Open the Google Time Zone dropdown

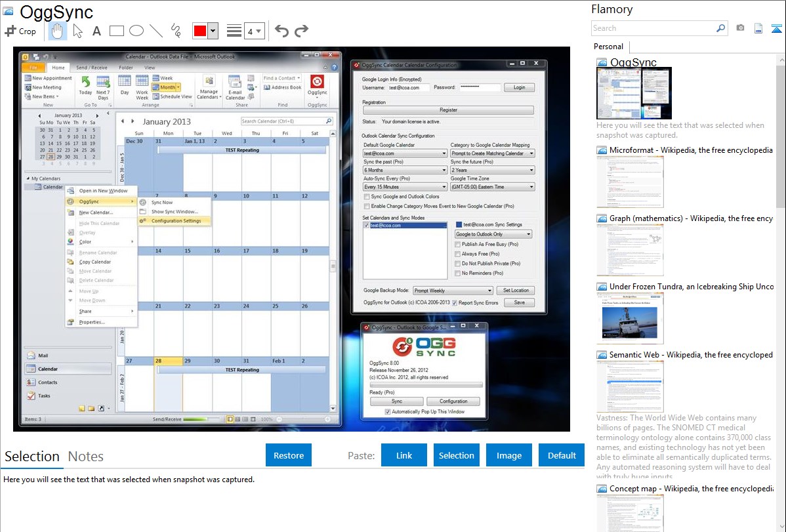(492, 186)
